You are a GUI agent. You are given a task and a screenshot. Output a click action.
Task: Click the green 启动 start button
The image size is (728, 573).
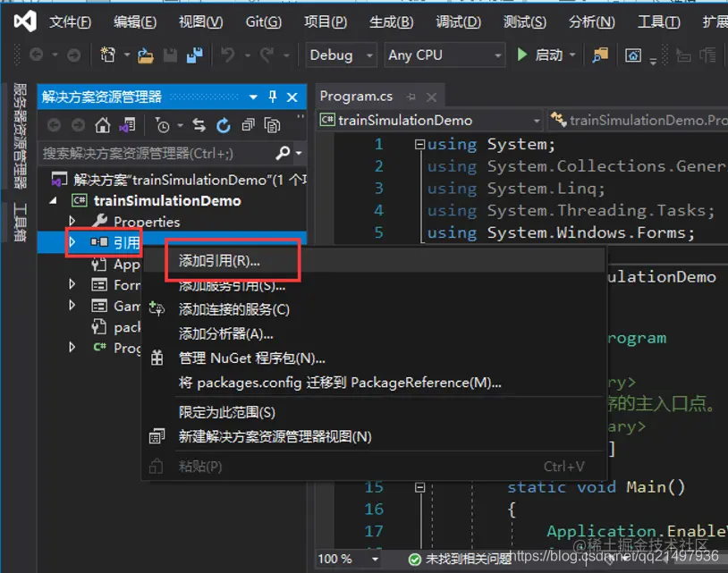[x=540, y=55]
